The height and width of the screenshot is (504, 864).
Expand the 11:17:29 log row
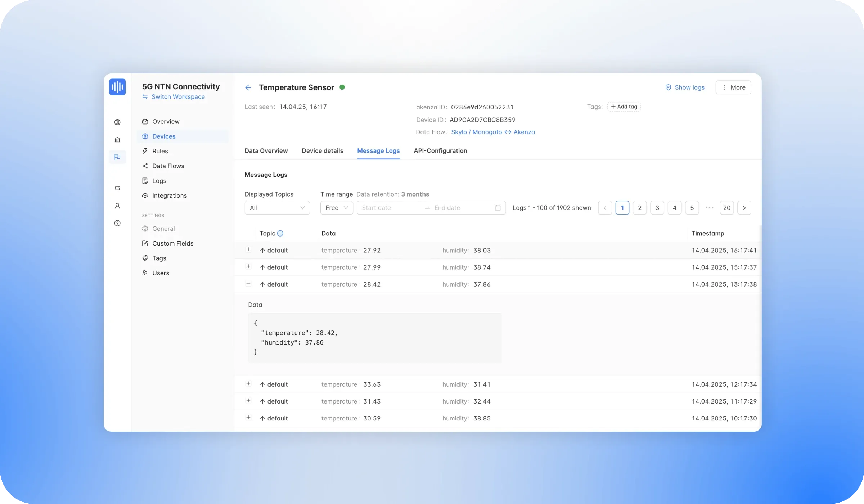248,400
